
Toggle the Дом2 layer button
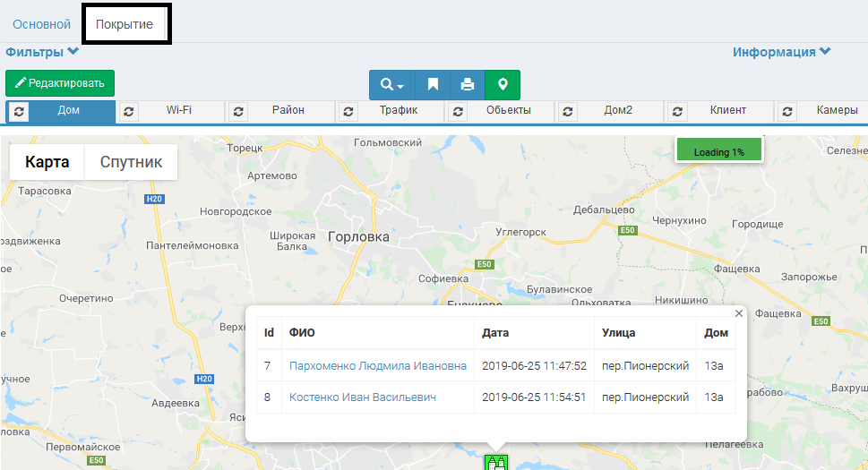[x=618, y=111]
